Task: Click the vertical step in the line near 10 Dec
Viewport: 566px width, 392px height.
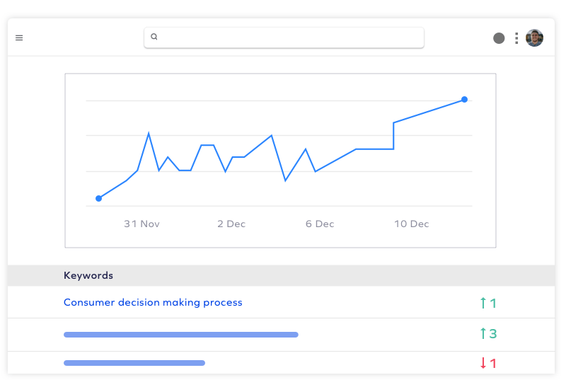Action: (x=393, y=136)
